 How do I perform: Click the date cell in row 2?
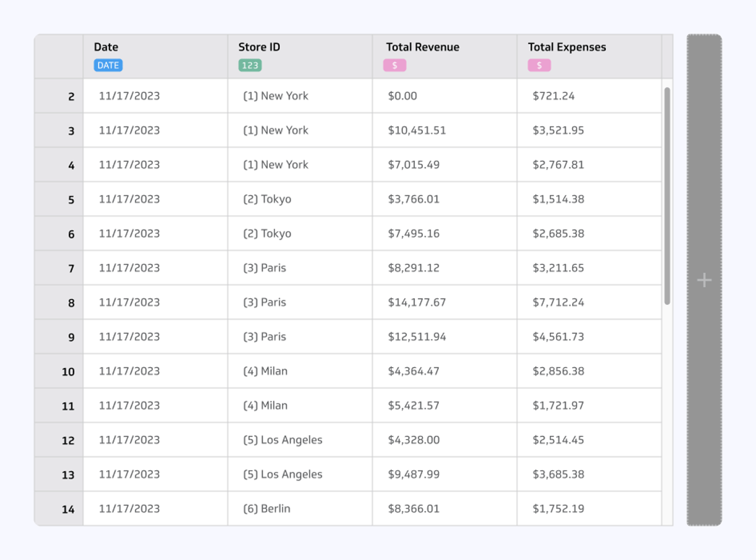pos(155,96)
